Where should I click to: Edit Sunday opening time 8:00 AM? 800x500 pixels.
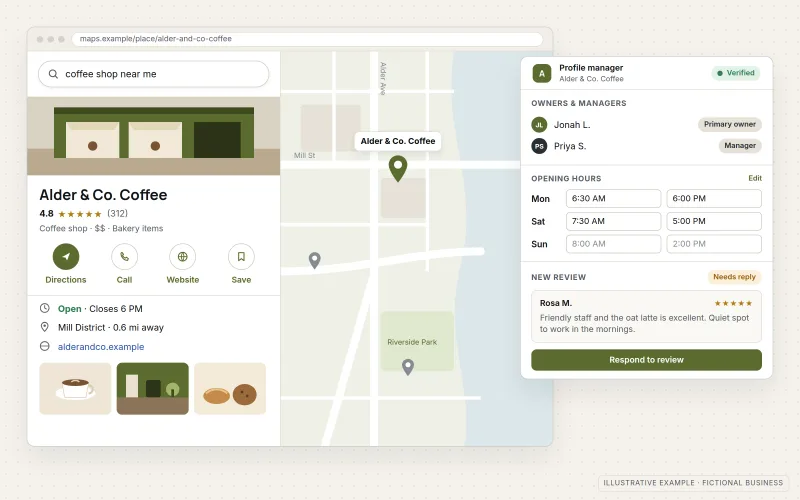click(613, 244)
